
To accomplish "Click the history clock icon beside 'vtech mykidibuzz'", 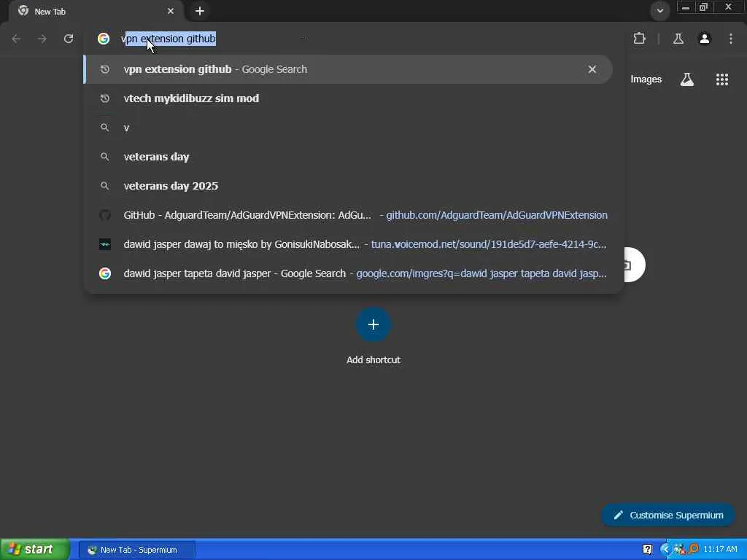I will pyautogui.click(x=105, y=98).
